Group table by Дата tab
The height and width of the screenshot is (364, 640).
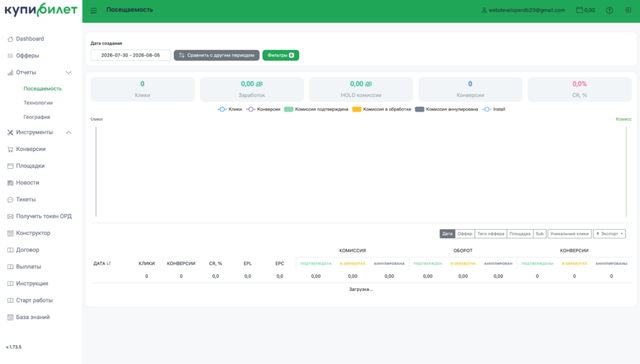tap(447, 234)
